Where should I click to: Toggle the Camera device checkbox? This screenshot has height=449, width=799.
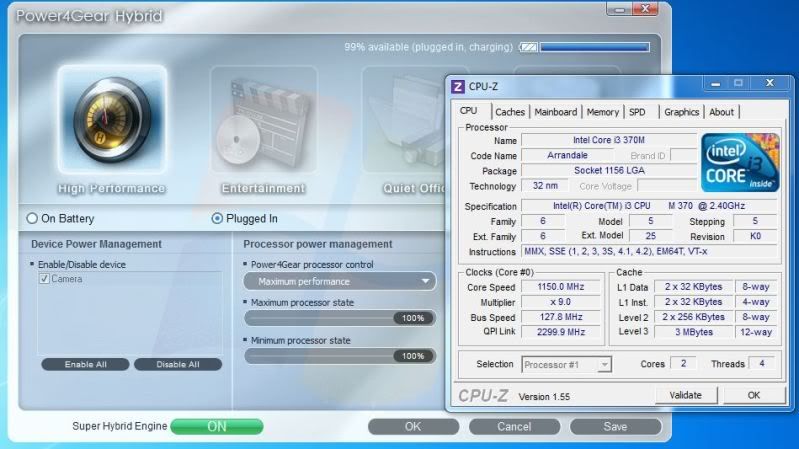44,279
